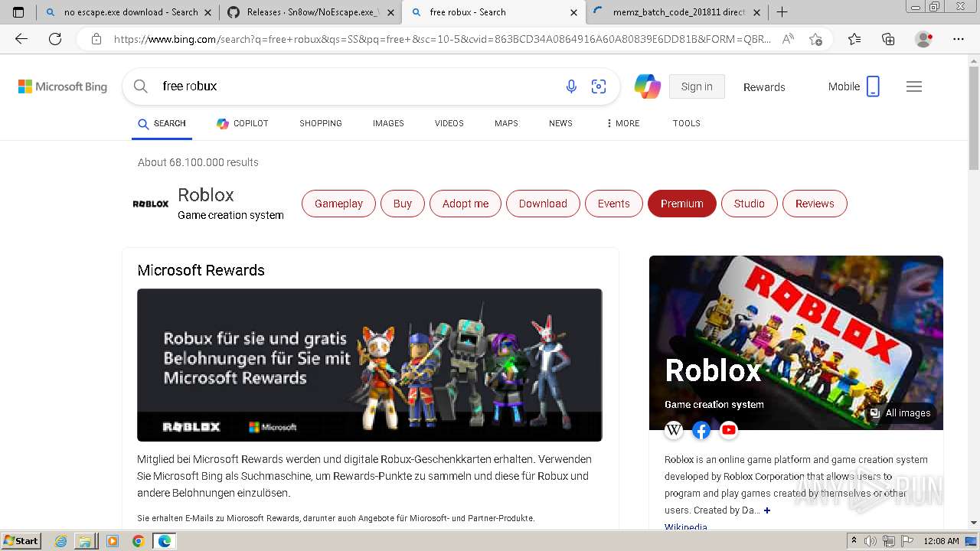Click the Edge taskbar icon
Viewport: 980px width, 551px height.
164,541
